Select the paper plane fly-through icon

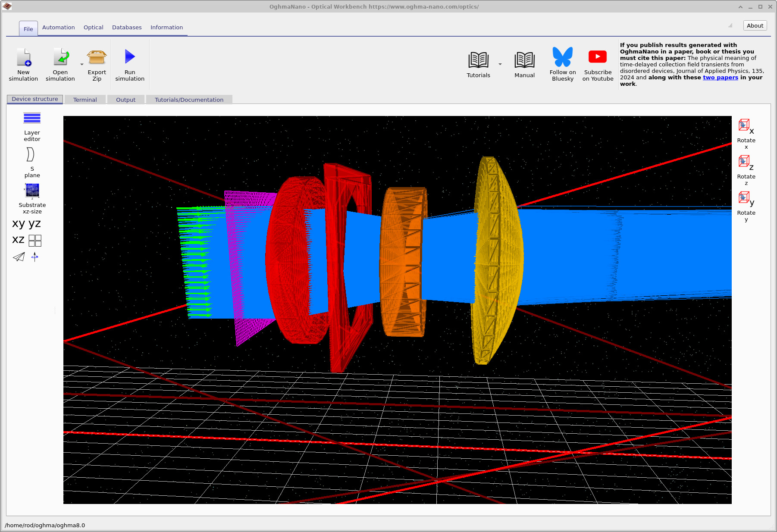(19, 257)
